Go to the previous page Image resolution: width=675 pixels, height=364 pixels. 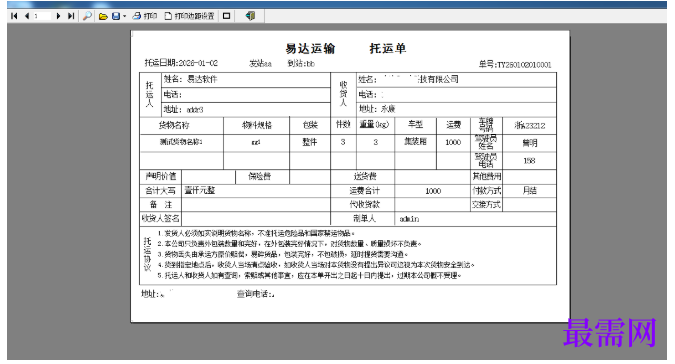pyautogui.click(x=27, y=16)
